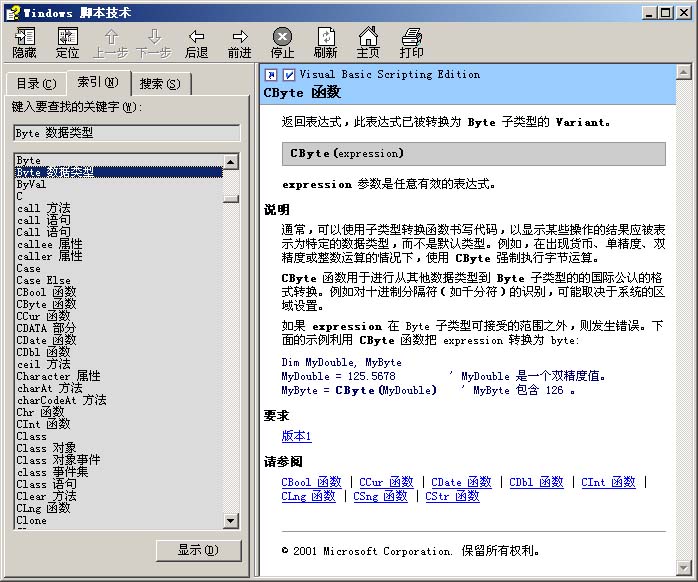This screenshot has width=698, height=582.
Task: Open the home page with the 主页 icon
Action: pyautogui.click(x=368, y=43)
